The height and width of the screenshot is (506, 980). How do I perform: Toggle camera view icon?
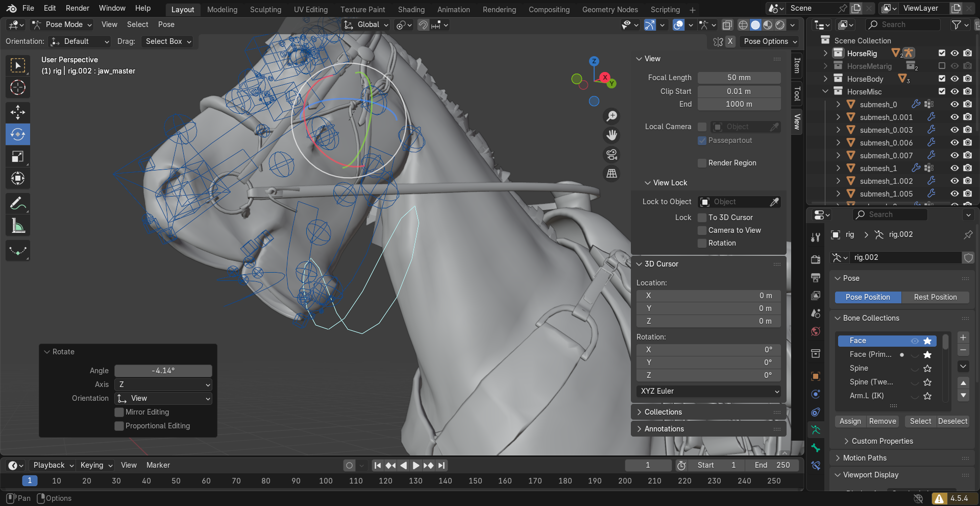pos(611,154)
